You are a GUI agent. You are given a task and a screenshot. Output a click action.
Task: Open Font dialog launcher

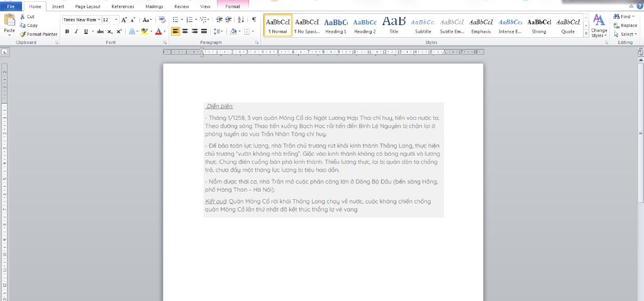165,43
